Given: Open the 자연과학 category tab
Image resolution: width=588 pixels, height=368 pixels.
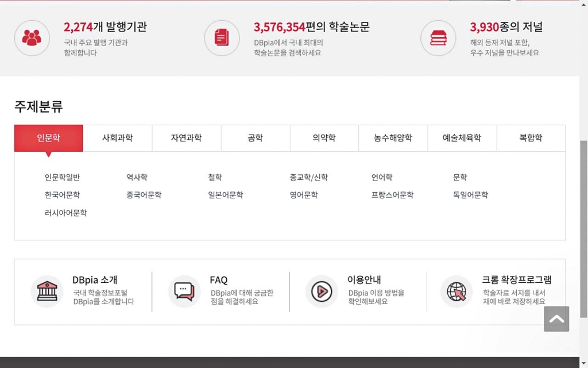Looking at the screenshot, I should click(x=186, y=138).
